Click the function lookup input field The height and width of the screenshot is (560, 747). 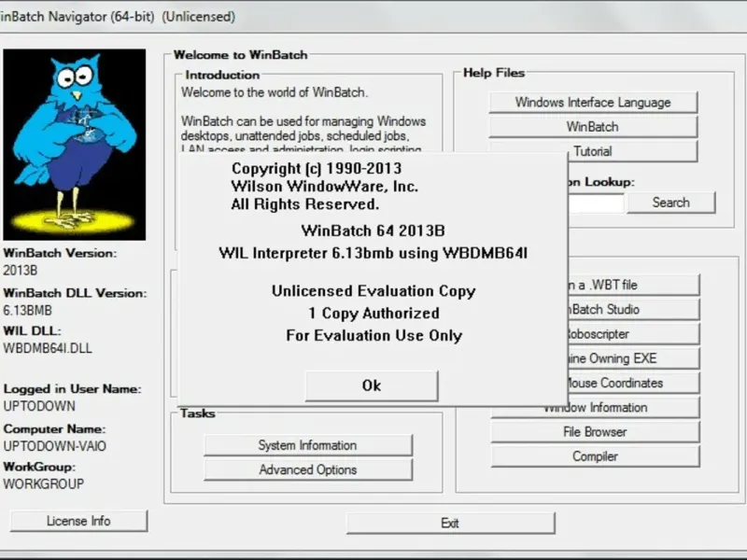[x=596, y=203]
